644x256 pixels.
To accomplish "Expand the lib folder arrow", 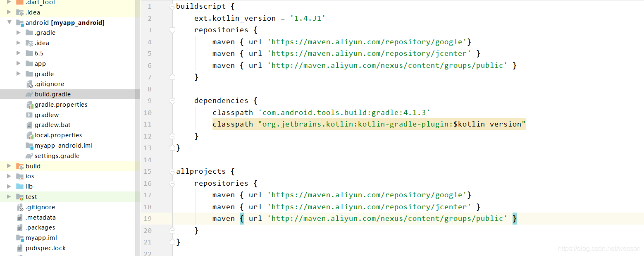I will coord(9,187).
